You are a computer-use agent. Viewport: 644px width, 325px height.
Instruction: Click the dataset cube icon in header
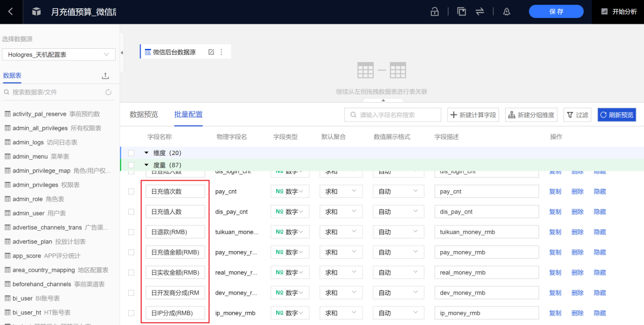coord(36,11)
